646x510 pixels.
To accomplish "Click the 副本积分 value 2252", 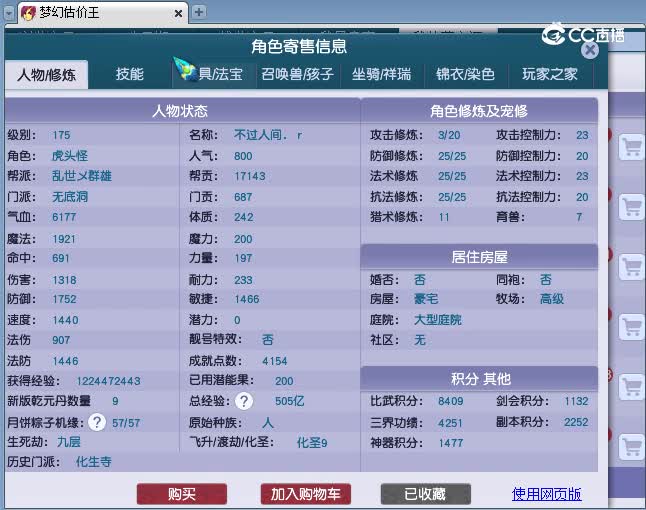I will coord(576,422).
